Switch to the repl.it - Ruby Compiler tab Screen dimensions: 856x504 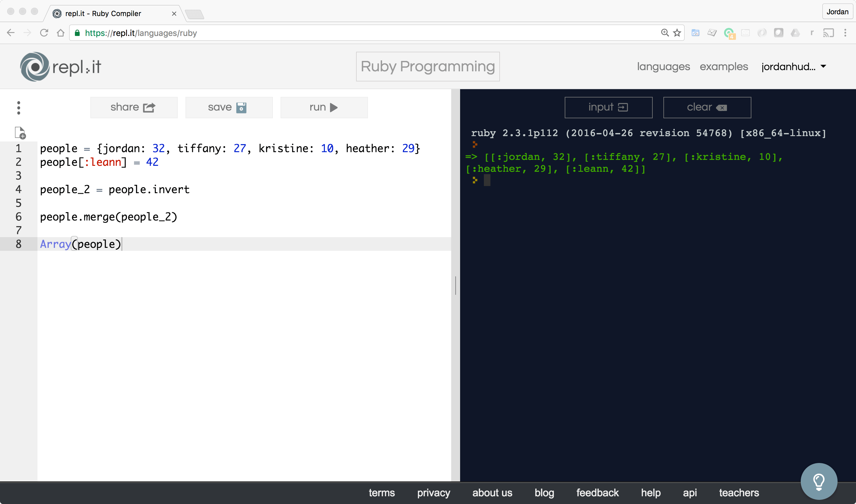click(102, 14)
